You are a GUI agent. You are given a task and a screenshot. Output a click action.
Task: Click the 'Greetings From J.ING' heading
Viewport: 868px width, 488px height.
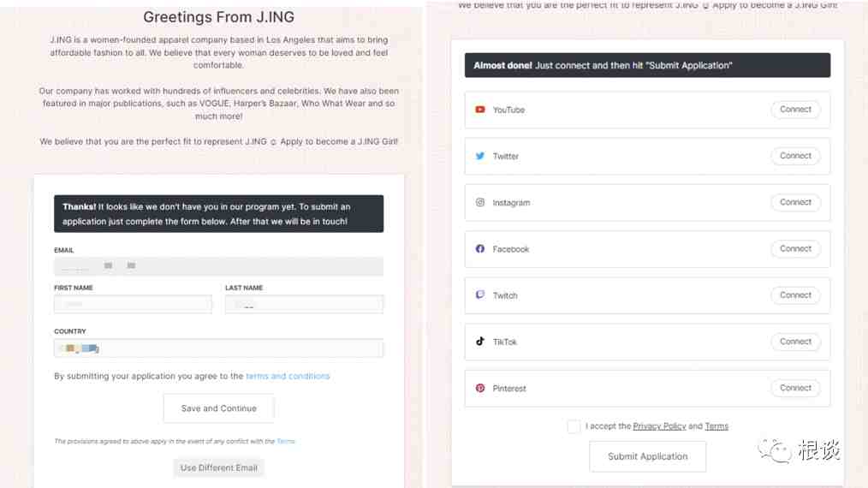pyautogui.click(x=218, y=17)
